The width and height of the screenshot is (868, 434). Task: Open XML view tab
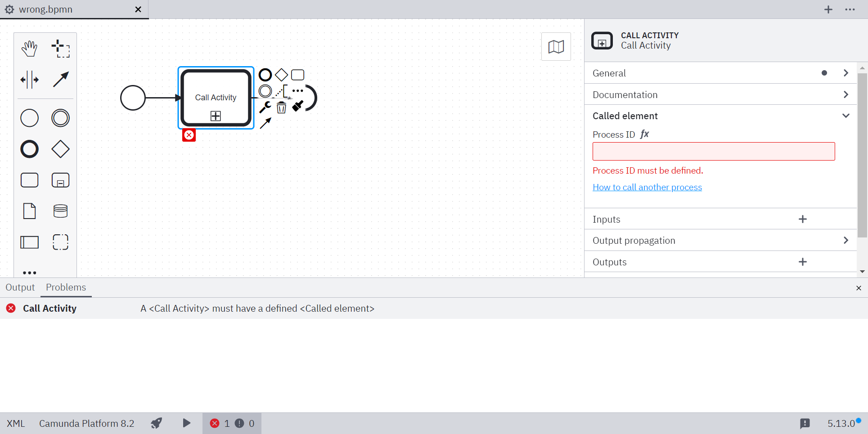[x=16, y=423]
